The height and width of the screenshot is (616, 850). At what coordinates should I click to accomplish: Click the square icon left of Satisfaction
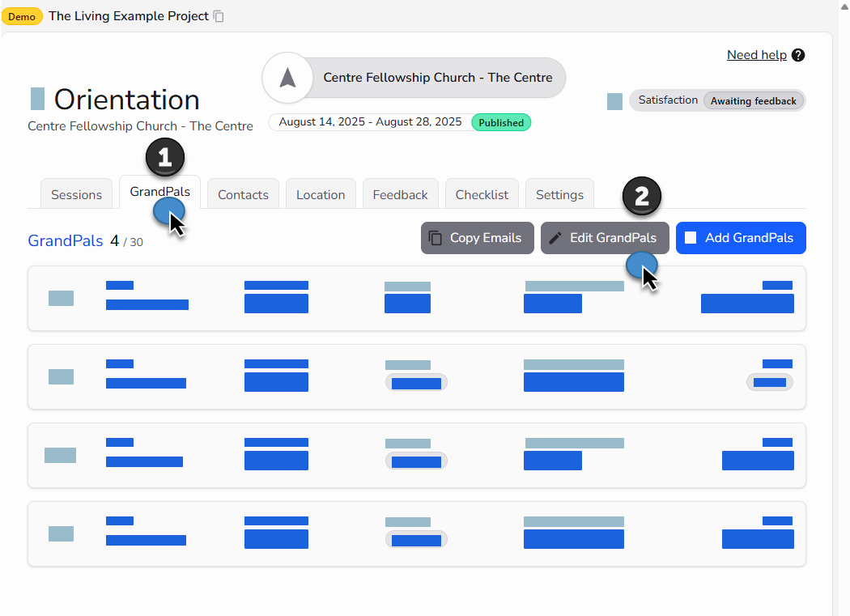pos(614,101)
